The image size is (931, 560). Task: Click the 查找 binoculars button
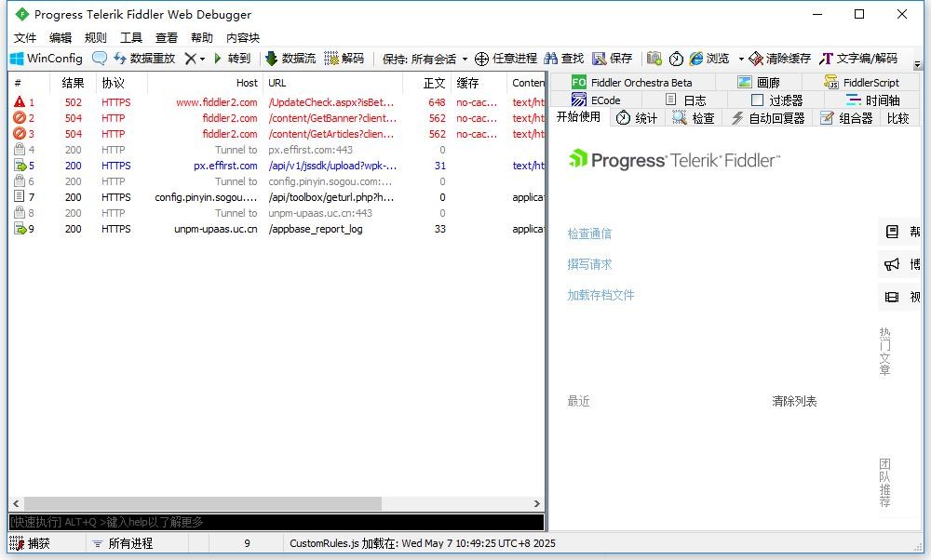pos(564,58)
